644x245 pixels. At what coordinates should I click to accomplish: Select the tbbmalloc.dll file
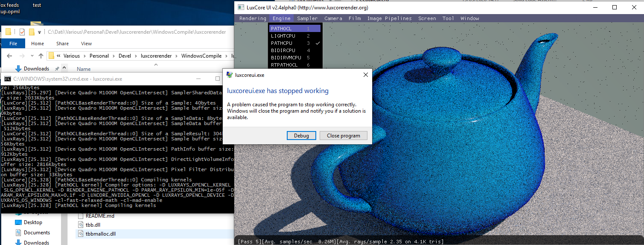tap(100, 234)
